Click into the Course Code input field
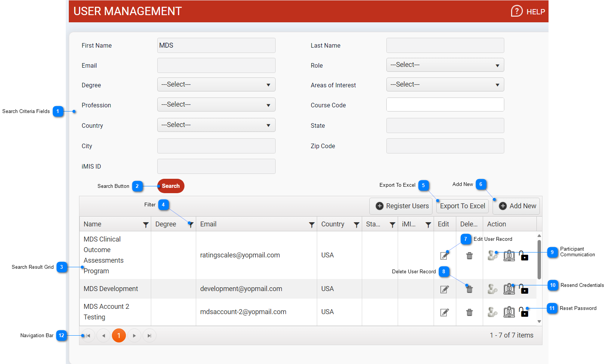 point(445,105)
